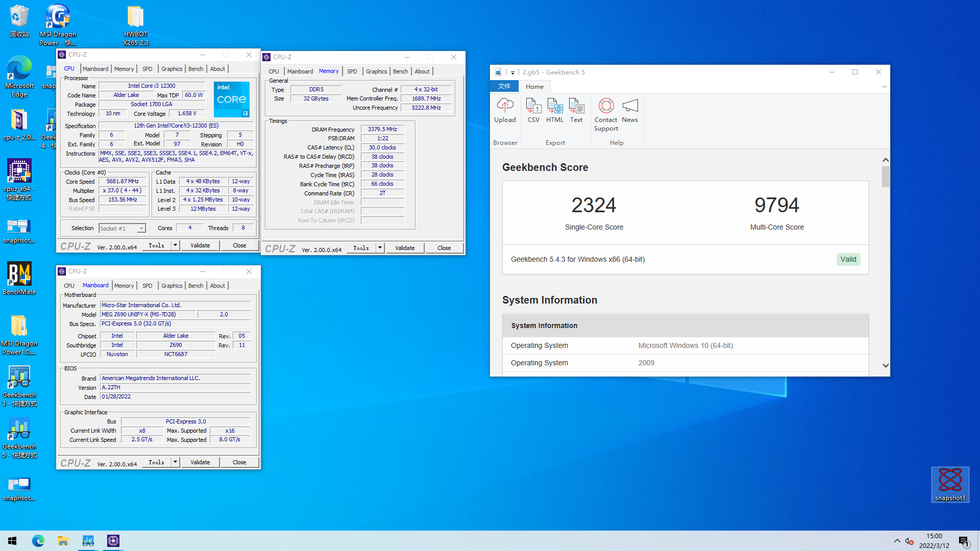The width and height of the screenshot is (980, 551).
Task: Open the News icon in Geekbench
Action: [630, 111]
